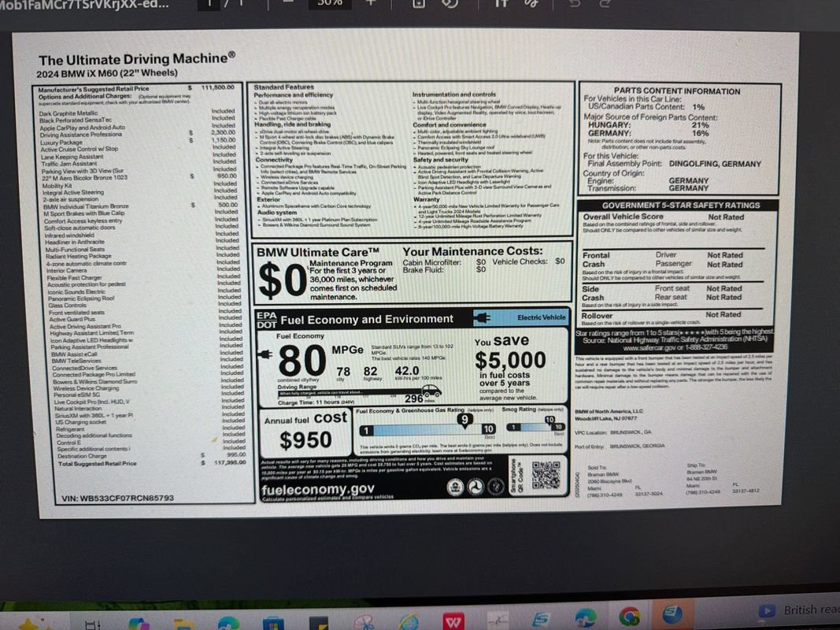Viewport: 840px width, 630px height.
Task: Click the $5,000 fuel savings amount
Action: point(510,360)
